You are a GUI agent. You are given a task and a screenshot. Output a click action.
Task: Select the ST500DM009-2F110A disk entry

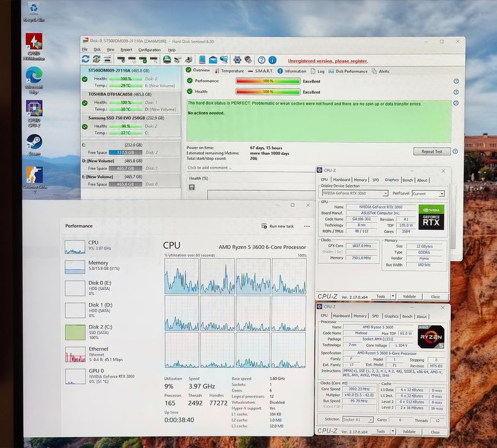click(131, 78)
